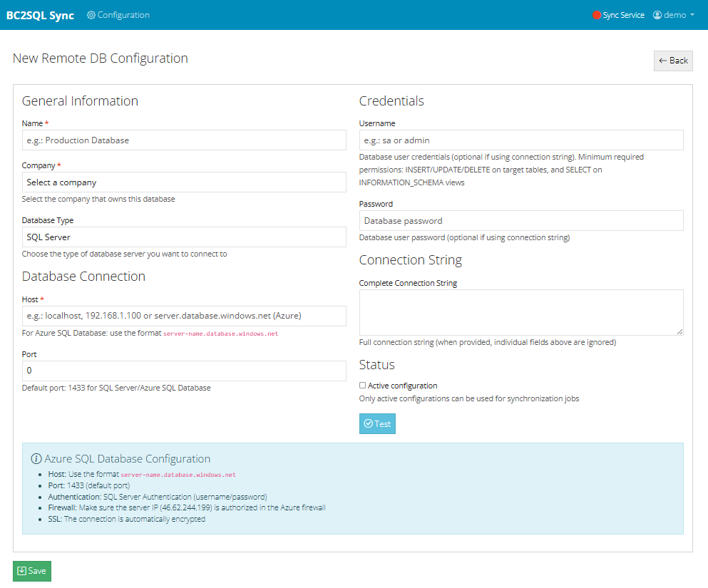The image size is (708, 588).
Task: Enable the Active configuration checkbox
Action: click(x=363, y=385)
